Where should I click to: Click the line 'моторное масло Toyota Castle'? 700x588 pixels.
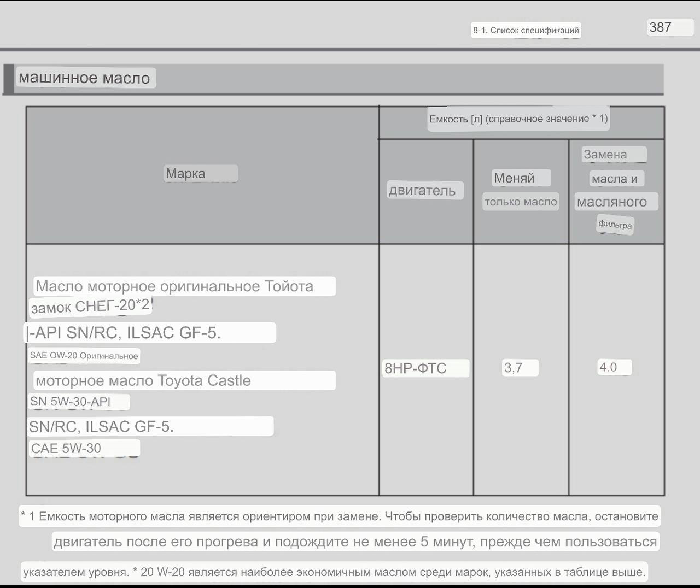pos(143,381)
